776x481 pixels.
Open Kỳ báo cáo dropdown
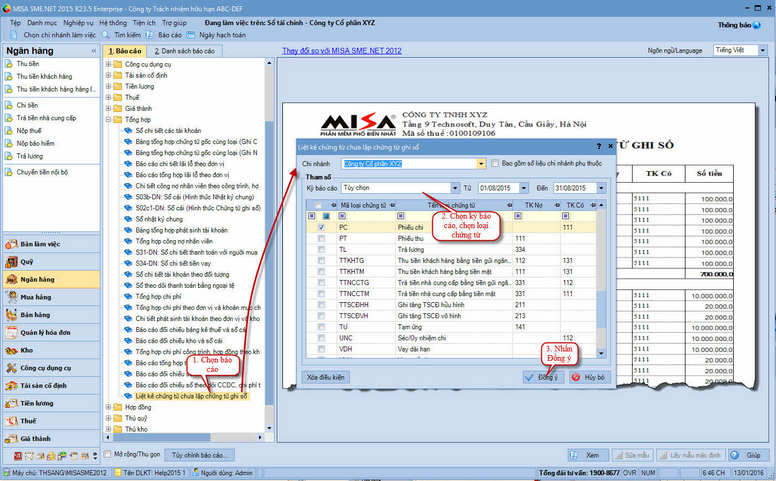[455, 188]
